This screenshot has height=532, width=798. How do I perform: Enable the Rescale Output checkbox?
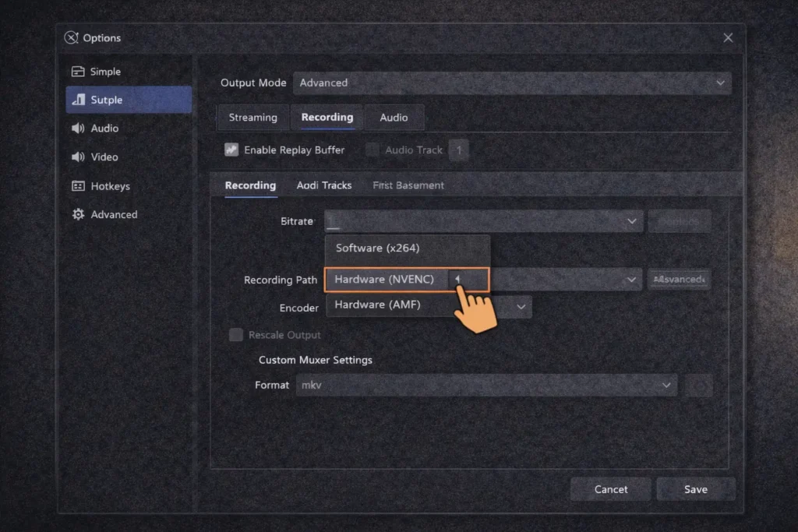pos(235,334)
